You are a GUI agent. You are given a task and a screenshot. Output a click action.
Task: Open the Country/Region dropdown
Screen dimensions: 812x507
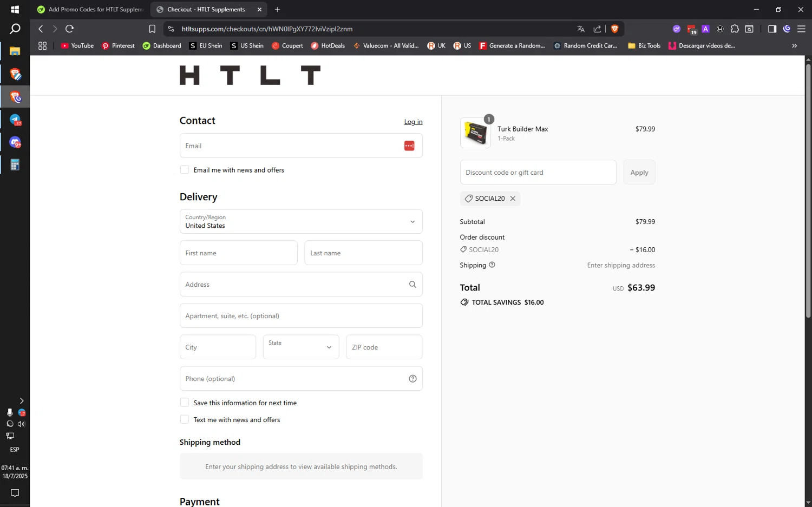tap(301, 221)
